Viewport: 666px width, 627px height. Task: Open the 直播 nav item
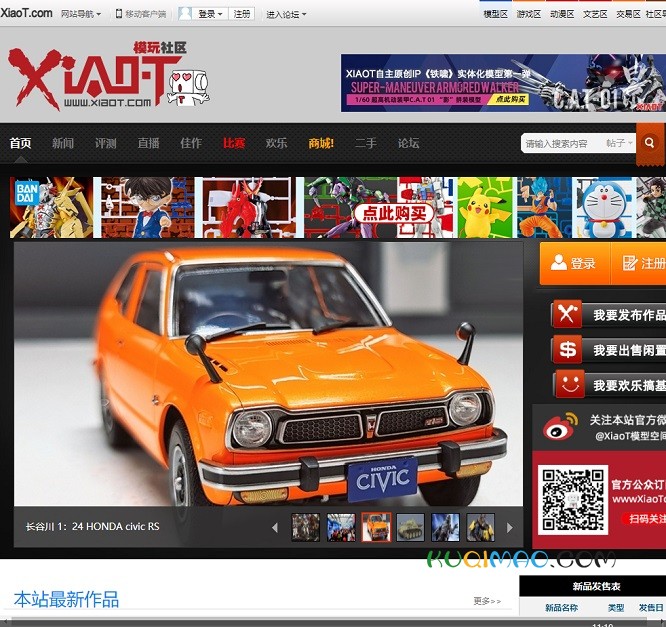point(148,143)
